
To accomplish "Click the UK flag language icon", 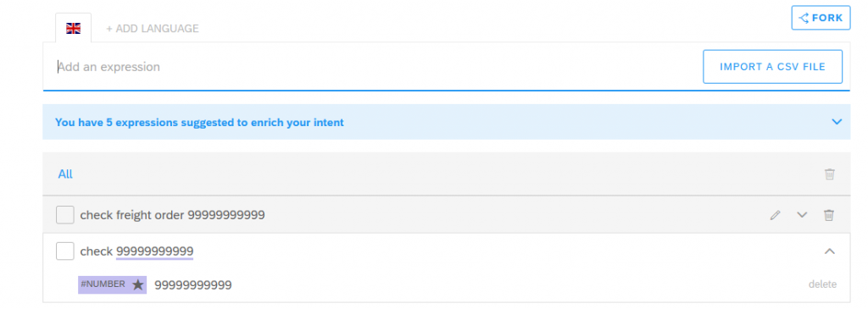I will (x=73, y=28).
